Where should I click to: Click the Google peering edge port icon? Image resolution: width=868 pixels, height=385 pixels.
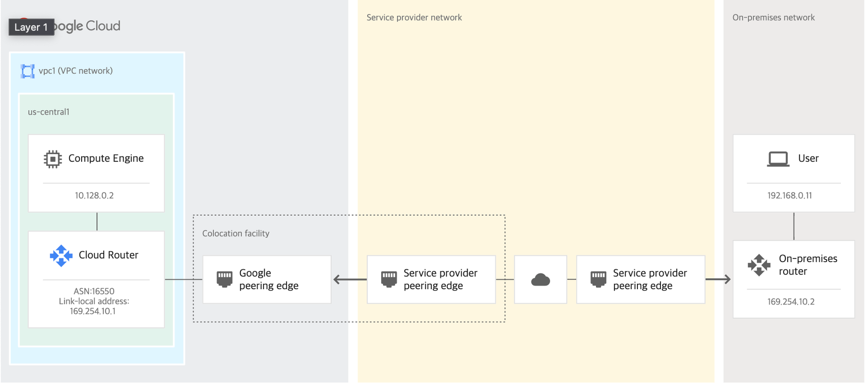(x=224, y=279)
